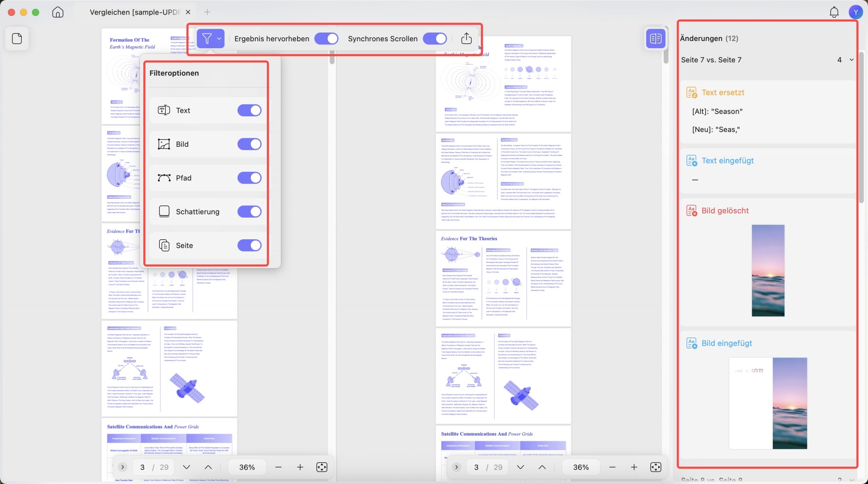The height and width of the screenshot is (484, 868).
Task: Select the Vergleichen [sample-UPDF tab
Action: (x=135, y=12)
